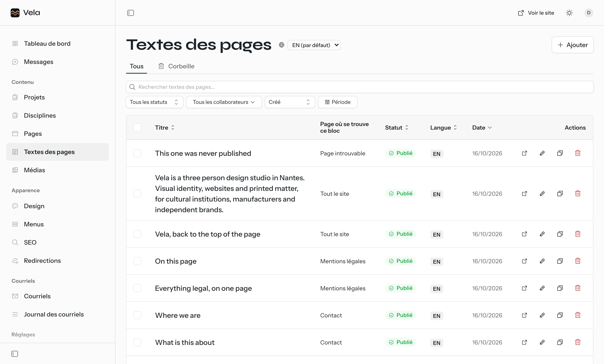Delete the 'On this page' row
Screen dimensions: 604x364
coord(578,261)
